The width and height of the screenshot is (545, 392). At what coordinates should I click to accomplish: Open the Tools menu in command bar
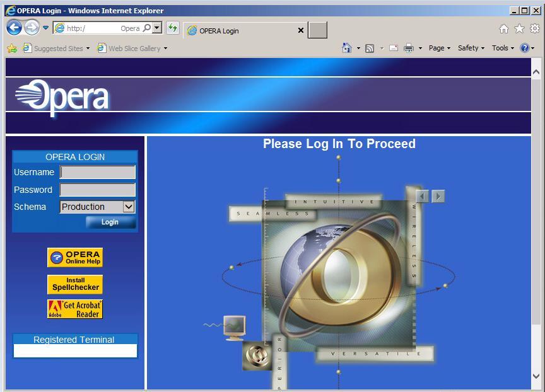click(503, 48)
